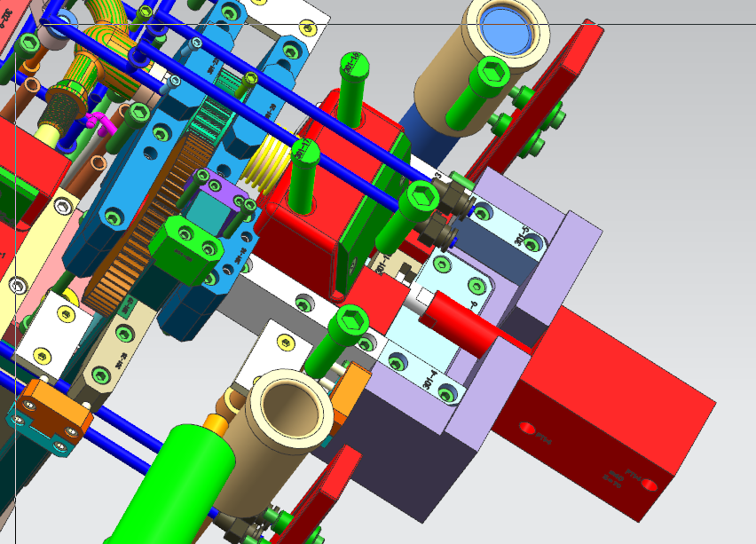
Task: Select the yellow coil spring
Action: tap(268, 162)
